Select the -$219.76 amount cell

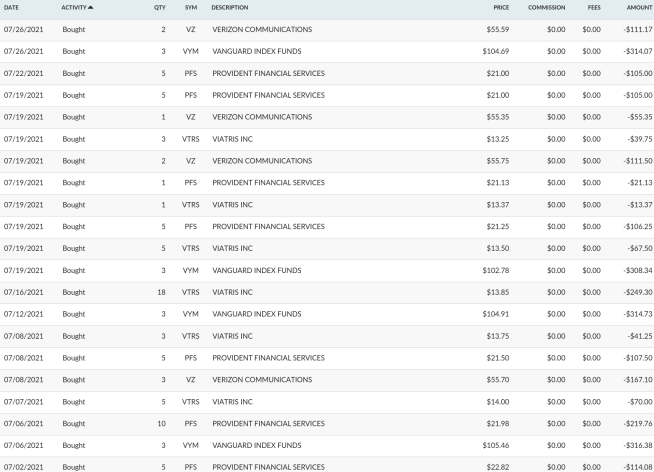(638, 424)
